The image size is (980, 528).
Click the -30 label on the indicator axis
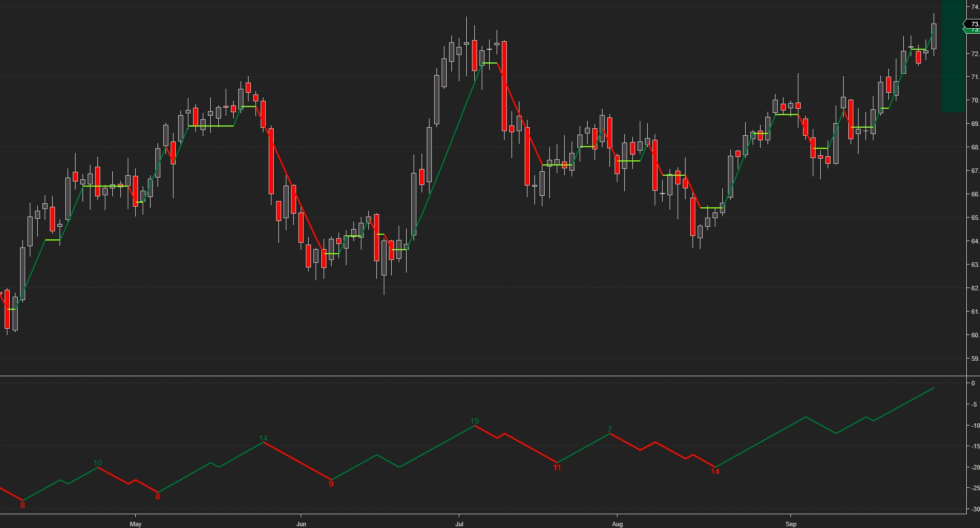pyautogui.click(x=974, y=509)
